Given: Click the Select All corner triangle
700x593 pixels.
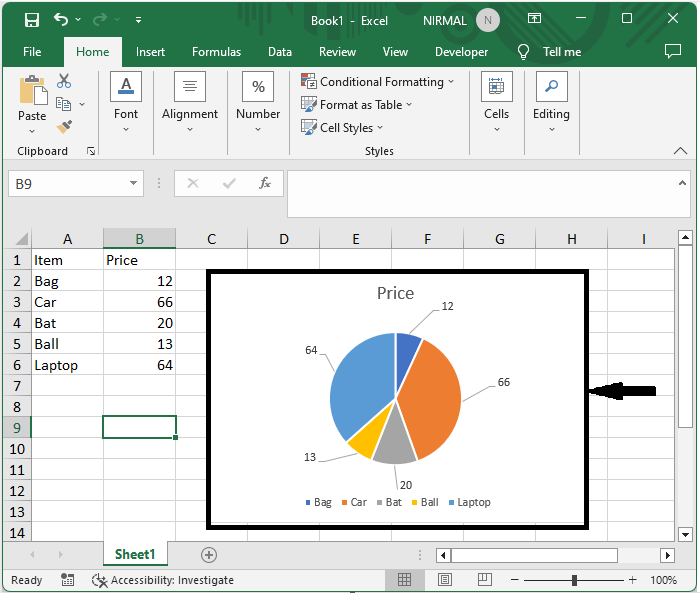Looking at the screenshot, I should click(x=21, y=239).
